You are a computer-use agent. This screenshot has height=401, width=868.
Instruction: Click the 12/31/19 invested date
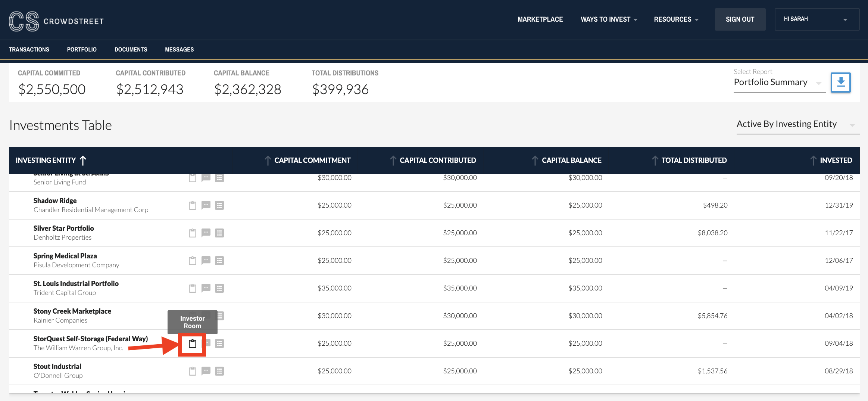tap(839, 205)
